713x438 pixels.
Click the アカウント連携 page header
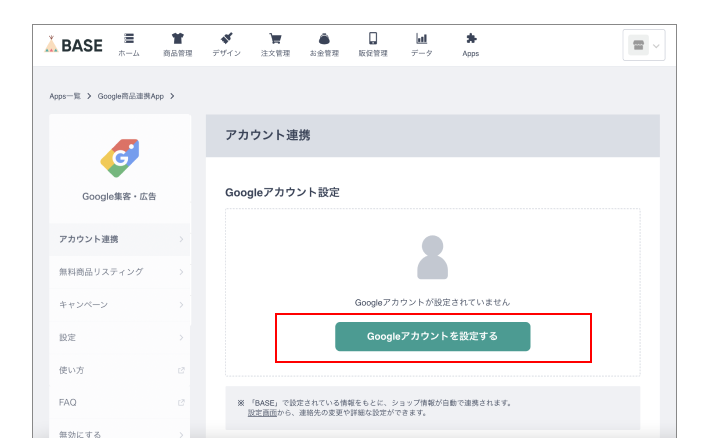tap(268, 135)
